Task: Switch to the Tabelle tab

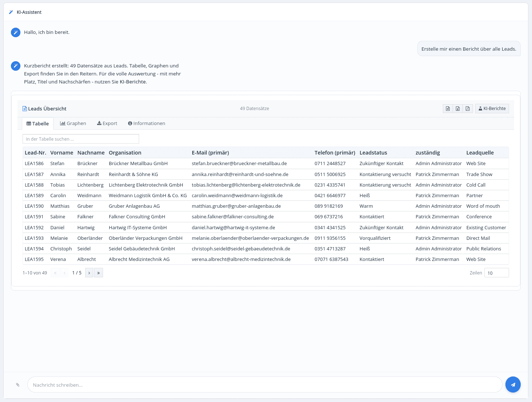Action: (38, 124)
